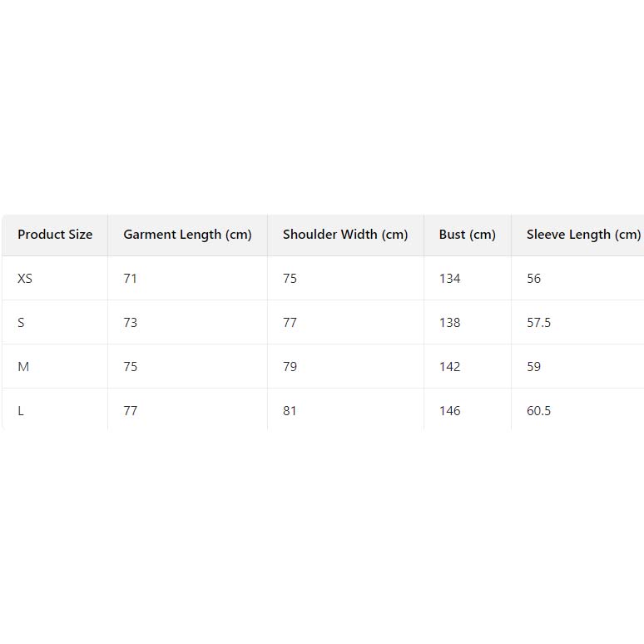
Task: Click shoulder width value 77
Action: [x=290, y=323]
